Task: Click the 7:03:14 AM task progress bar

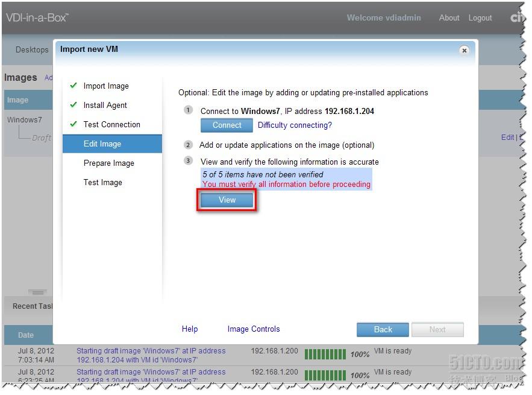Action: click(x=325, y=354)
